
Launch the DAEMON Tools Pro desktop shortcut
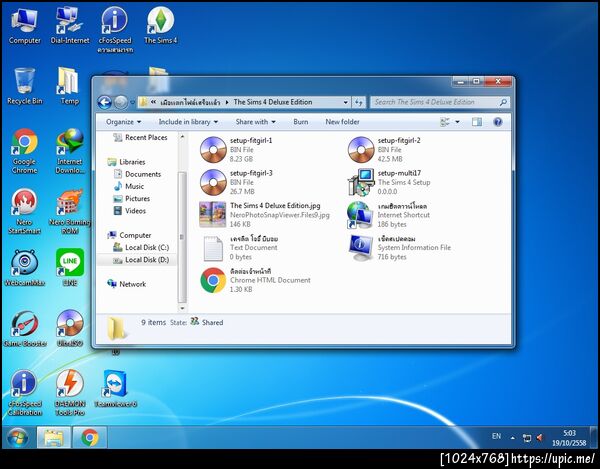tap(70, 393)
